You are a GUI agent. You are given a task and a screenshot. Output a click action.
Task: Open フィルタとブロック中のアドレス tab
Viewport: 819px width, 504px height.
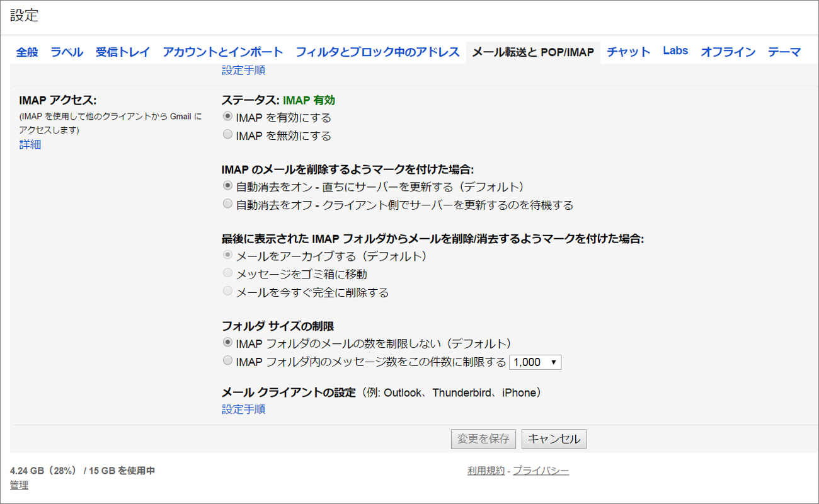click(x=377, y=52)
